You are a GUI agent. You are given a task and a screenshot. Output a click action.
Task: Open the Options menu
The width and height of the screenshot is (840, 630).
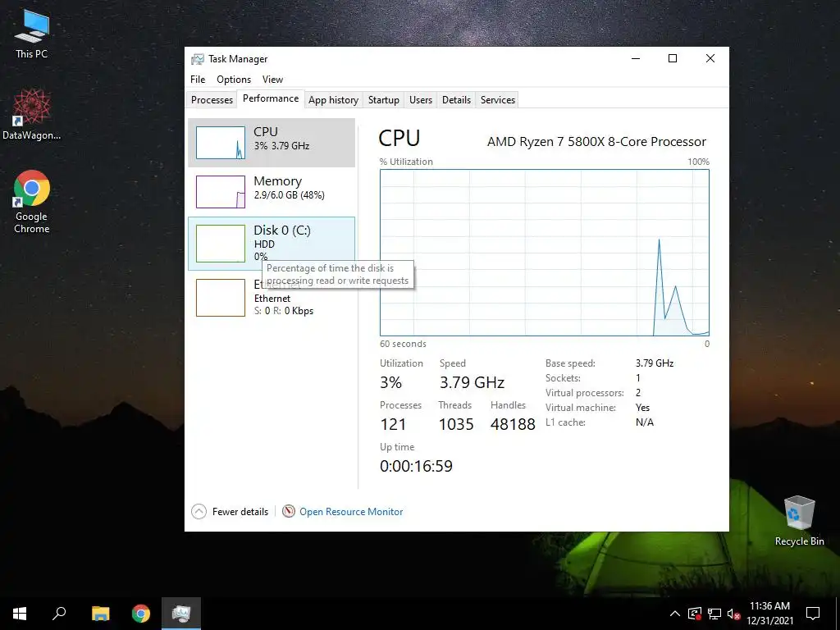pos(234,80)
